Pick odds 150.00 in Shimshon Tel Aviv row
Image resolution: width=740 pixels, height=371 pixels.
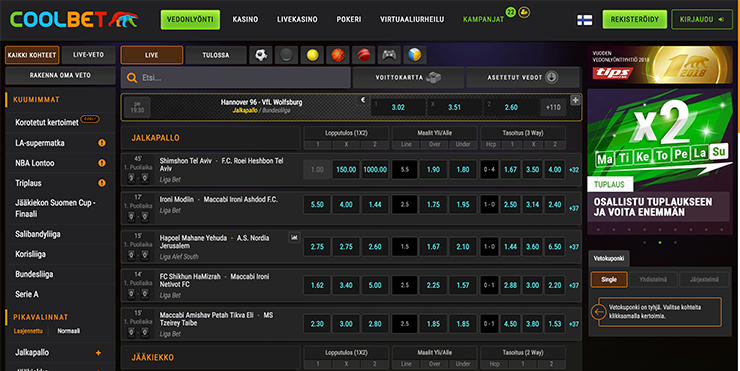346,169
